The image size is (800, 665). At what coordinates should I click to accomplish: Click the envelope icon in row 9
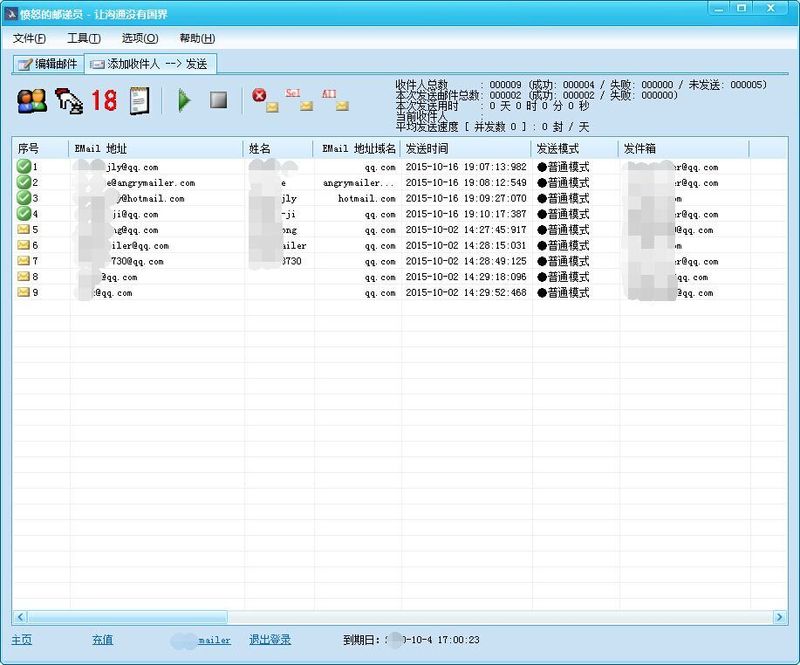point(23,292)
